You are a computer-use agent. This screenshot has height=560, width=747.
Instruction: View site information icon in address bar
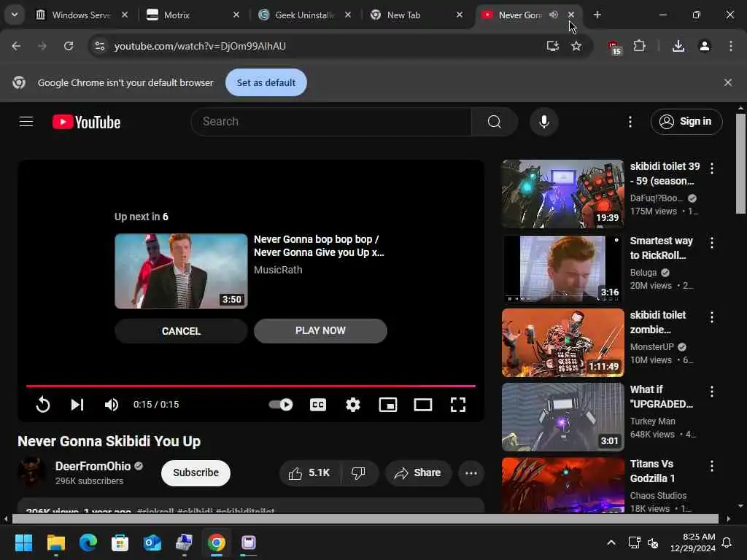point(99,46)
